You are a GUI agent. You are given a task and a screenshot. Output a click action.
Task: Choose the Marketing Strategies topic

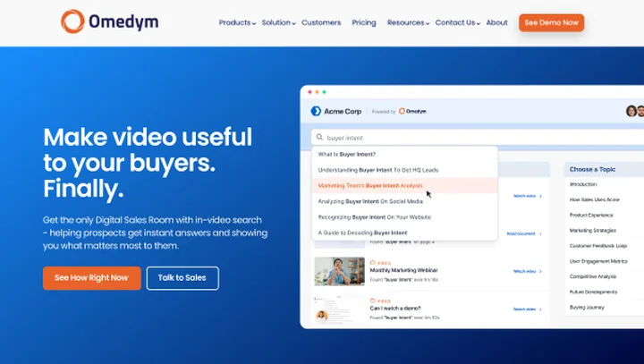(593, 231)
